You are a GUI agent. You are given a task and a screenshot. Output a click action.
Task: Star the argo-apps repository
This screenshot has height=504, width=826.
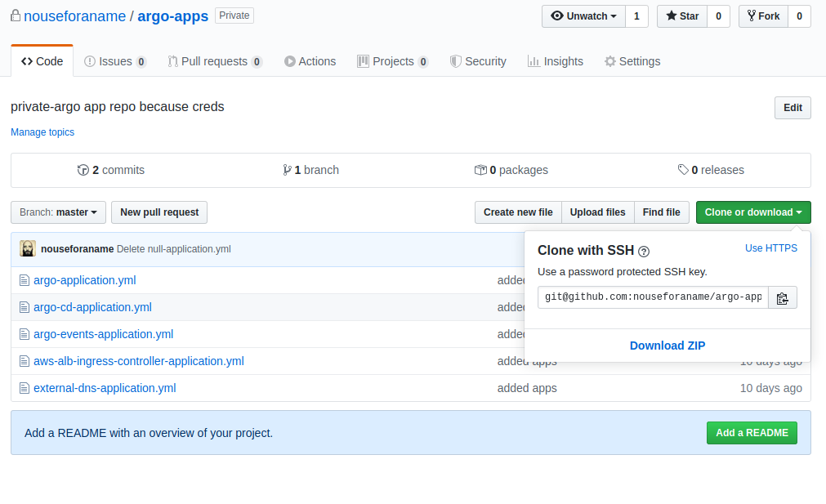(682, 16)
